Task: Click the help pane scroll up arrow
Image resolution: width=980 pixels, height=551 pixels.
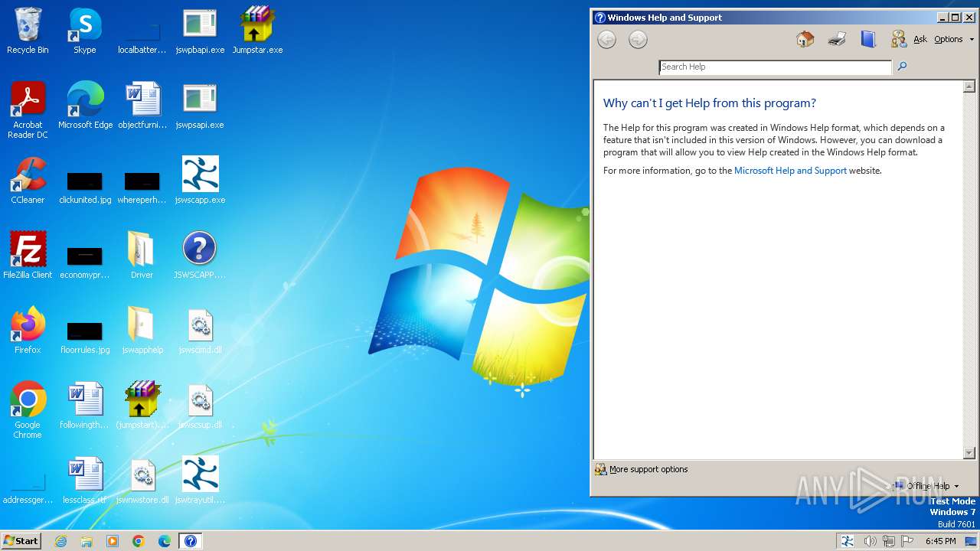Action: [x=969, y=86]
